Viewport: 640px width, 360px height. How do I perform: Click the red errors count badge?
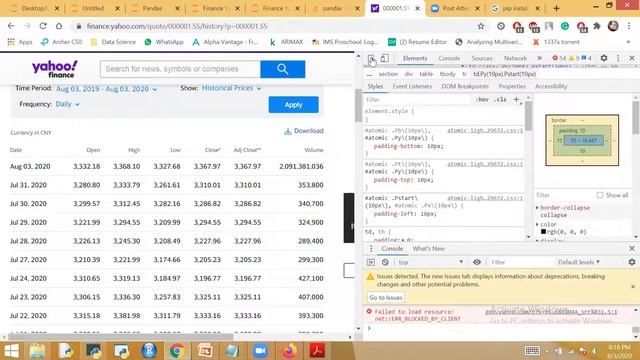(x=559, y=58)
